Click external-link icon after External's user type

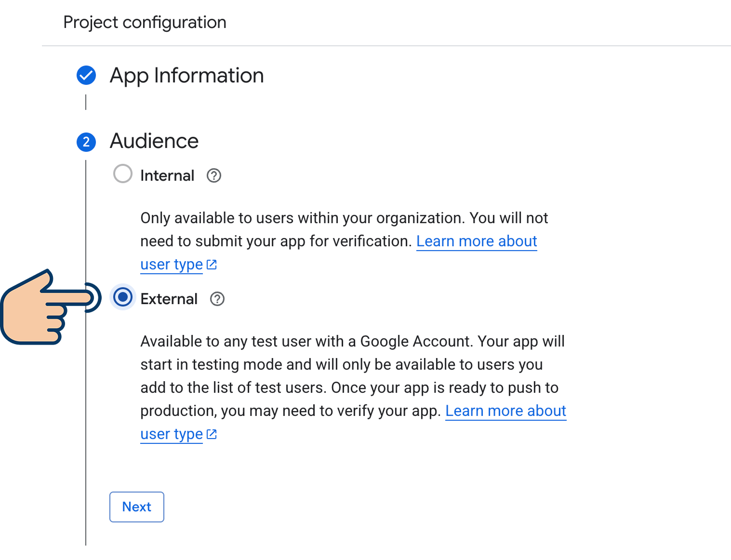(212, 434)
